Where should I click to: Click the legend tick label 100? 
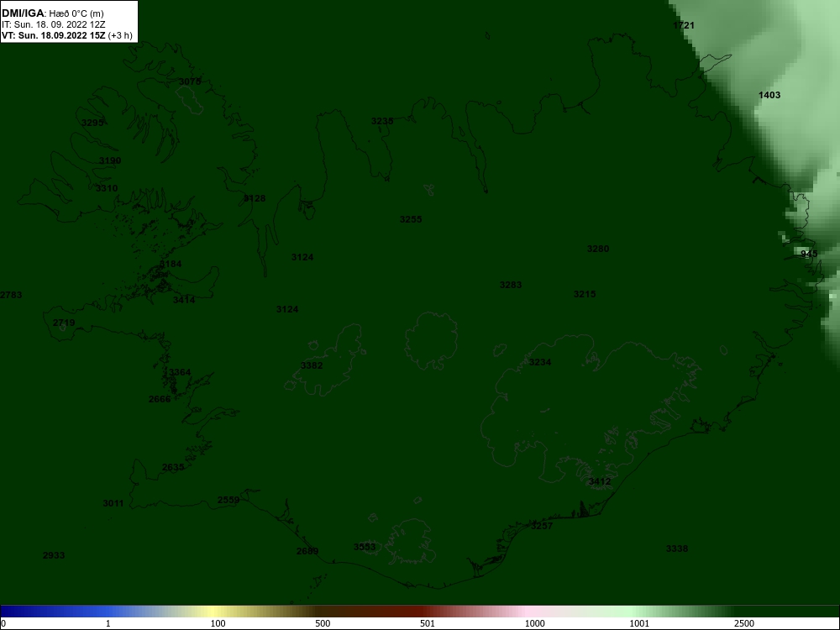218,623
